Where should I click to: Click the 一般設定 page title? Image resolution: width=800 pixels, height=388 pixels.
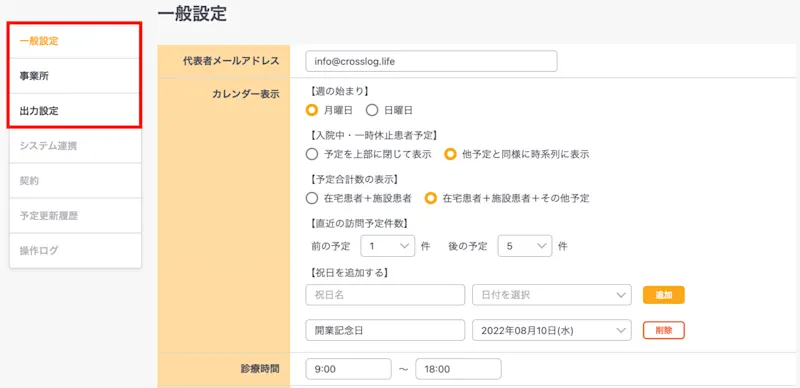192,13
